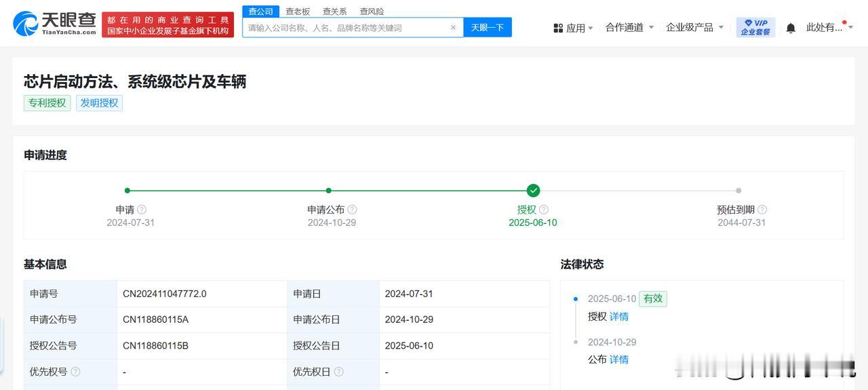Click the patent title 芯片启动方法、系统级芯片及车辆
This screenshot has width=868, height=390.
tap(135, 81)
